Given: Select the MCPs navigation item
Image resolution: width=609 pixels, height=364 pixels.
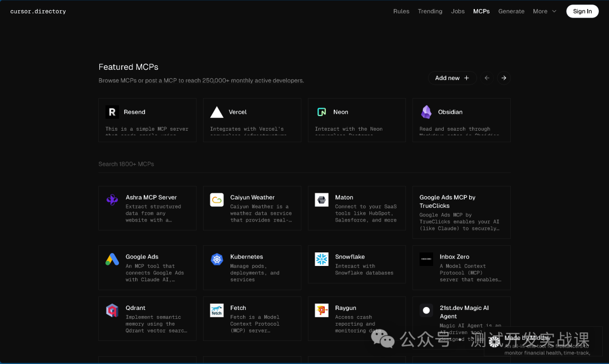Looking at the screenshot, I should (x=481, y=11).
